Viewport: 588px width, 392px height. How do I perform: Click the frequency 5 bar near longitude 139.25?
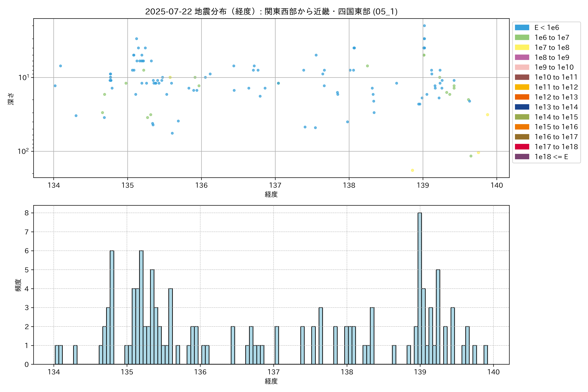(x=438, y=317)
